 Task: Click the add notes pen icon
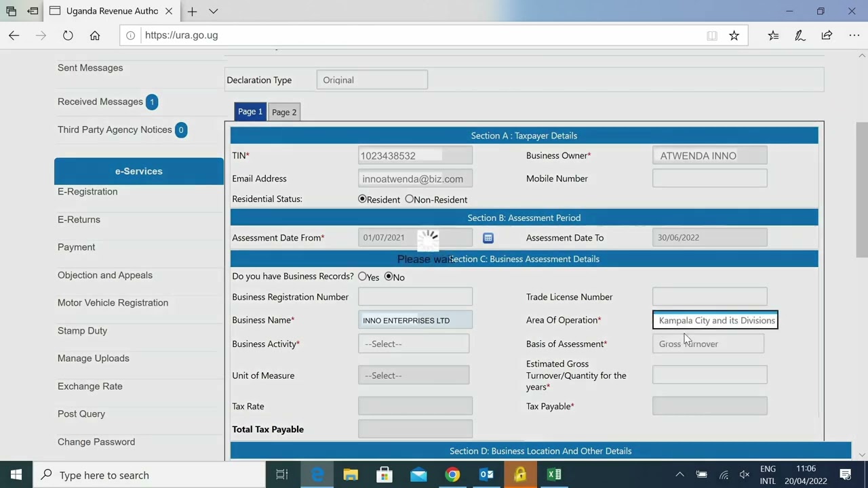pyautogui.click(x=800, y=35)
